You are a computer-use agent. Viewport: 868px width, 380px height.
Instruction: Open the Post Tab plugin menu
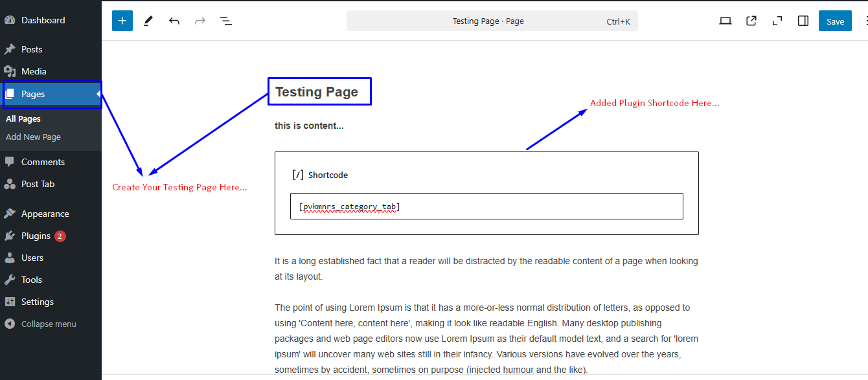point(51,184)
